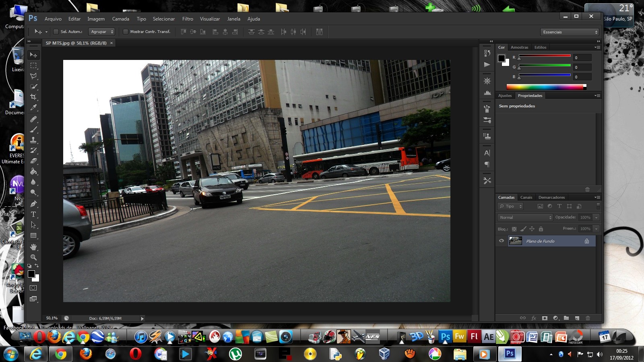Toggle Quick Mask mode
Image resolution: width=644 pixels, height=362 pixels.
pos(33,288)
